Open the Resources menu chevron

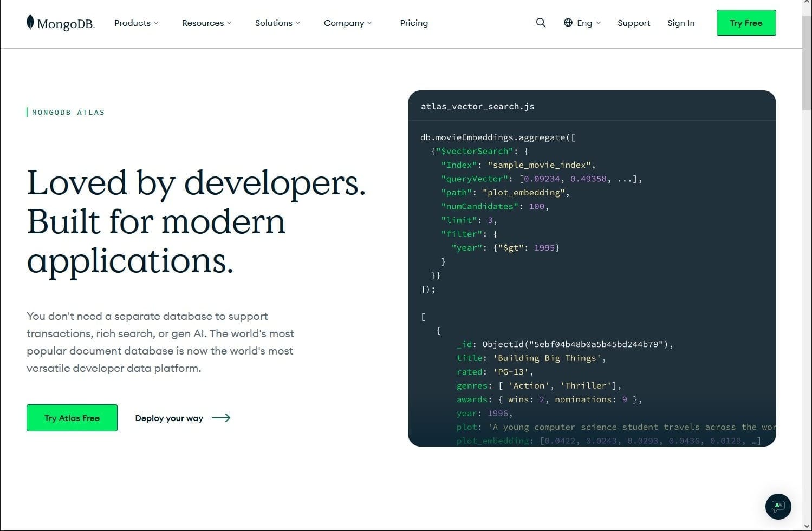(229, 23)
